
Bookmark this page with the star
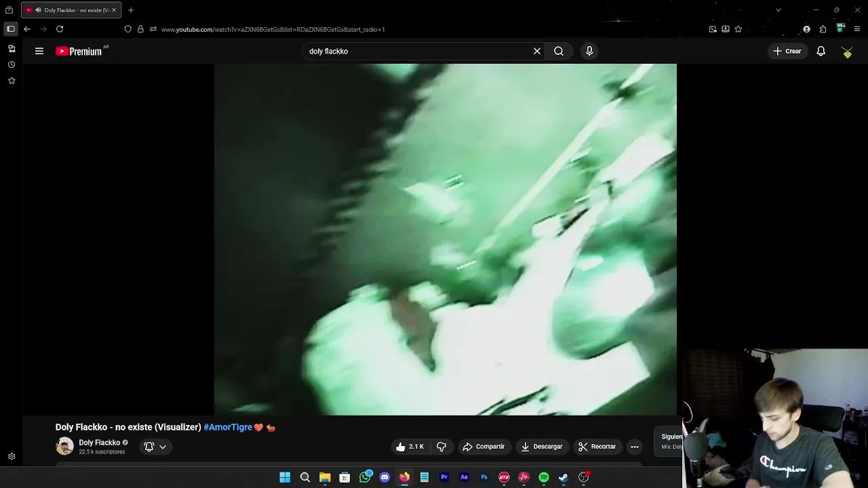coord(738,29)
